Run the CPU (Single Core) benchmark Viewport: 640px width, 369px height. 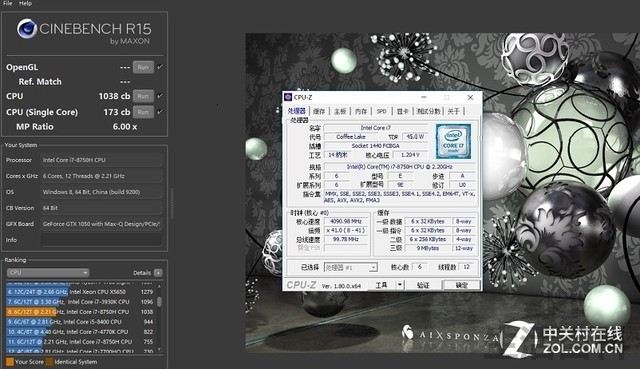143,112
